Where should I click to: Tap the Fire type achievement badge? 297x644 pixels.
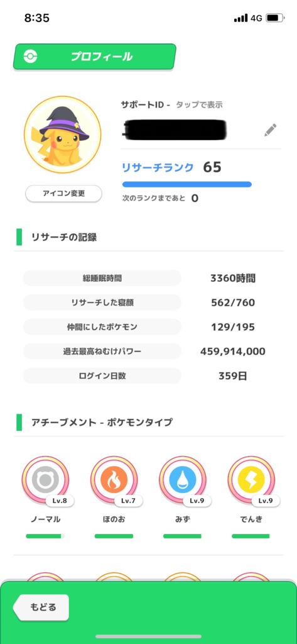[x=114, y=480]
